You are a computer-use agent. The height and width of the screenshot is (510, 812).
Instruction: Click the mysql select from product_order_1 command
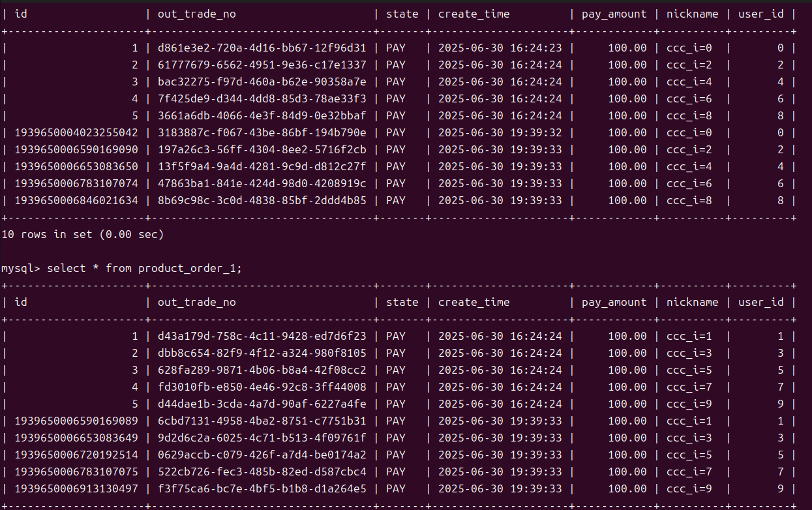121,268
